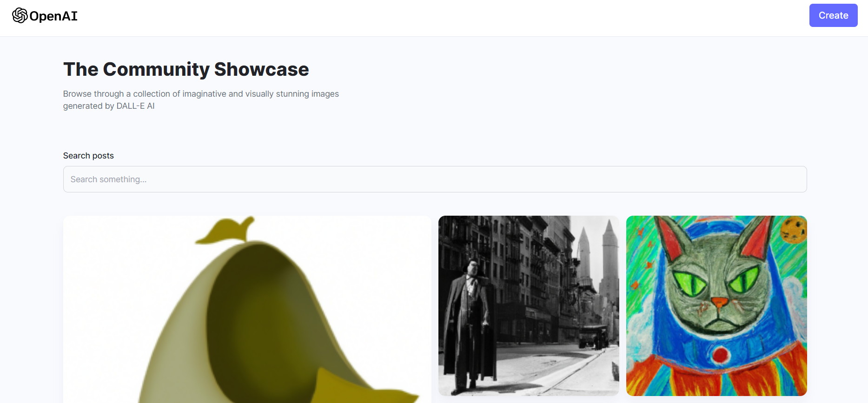
Task: Click the Browse through a collection description
Action: tap(201, 99)
